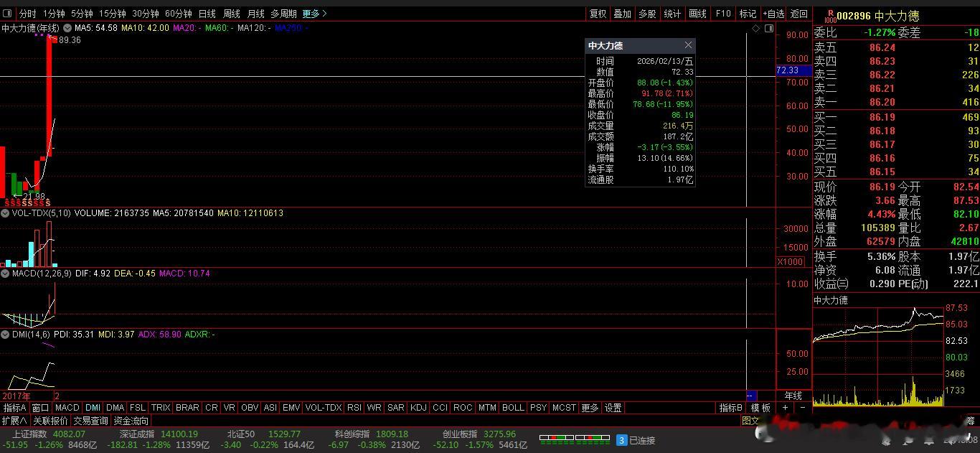Screen dimensions: 980x453
Task: Toggle the right info panel icon
Action: point(768,28)
